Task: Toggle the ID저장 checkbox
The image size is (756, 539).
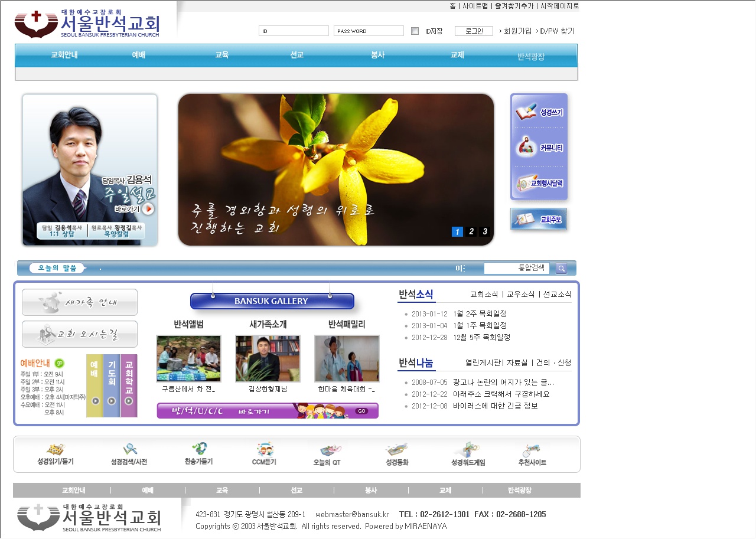Action: pyautogui.click(x=415, y=31)
